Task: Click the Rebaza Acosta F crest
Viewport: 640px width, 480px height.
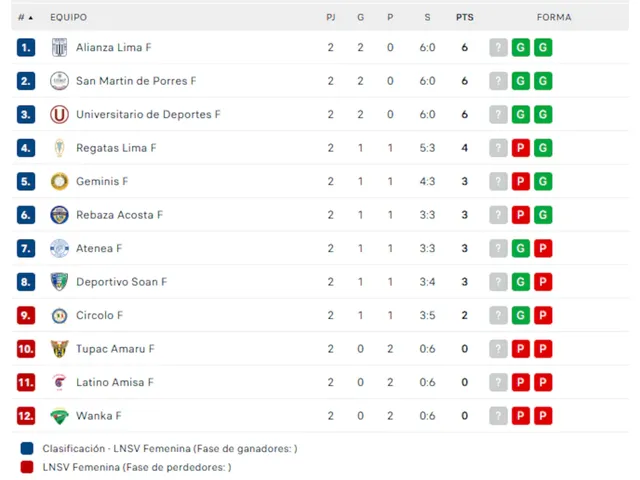Action: pos(59,215)
